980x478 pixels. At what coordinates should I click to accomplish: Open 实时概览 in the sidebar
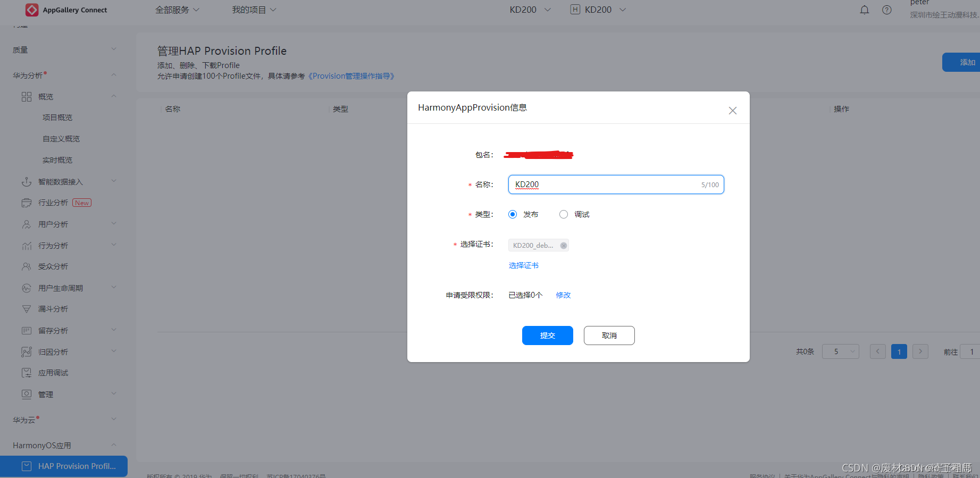57,160
